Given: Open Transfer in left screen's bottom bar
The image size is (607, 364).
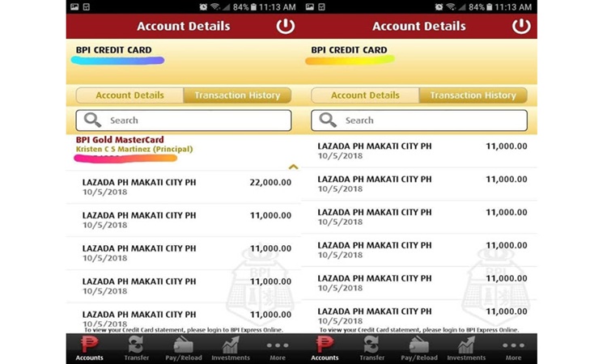Looking at the screenshot, I should (x=136, y=348).
